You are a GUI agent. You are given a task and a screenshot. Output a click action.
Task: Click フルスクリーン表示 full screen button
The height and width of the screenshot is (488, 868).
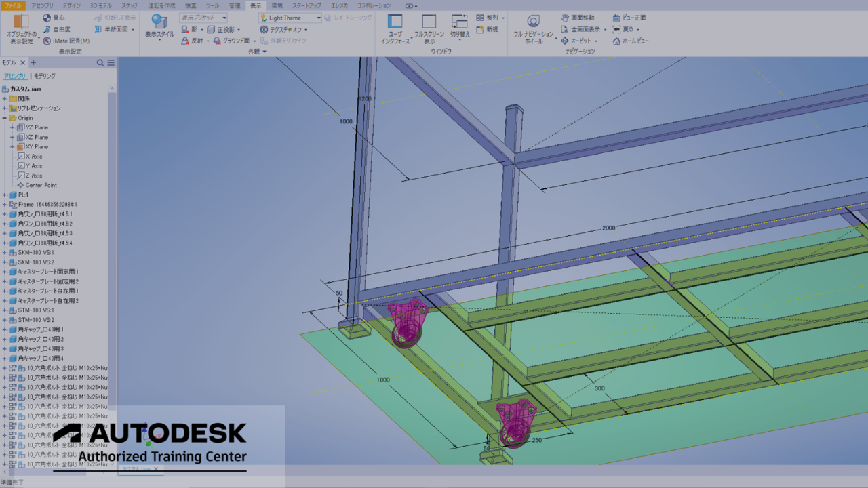click(x=429, y=29)
